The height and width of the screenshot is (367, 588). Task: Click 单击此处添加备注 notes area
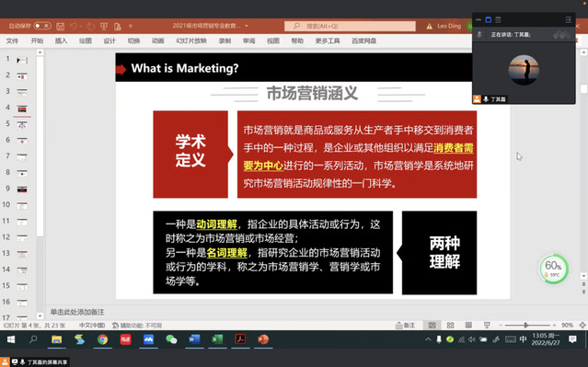[77, 312]
